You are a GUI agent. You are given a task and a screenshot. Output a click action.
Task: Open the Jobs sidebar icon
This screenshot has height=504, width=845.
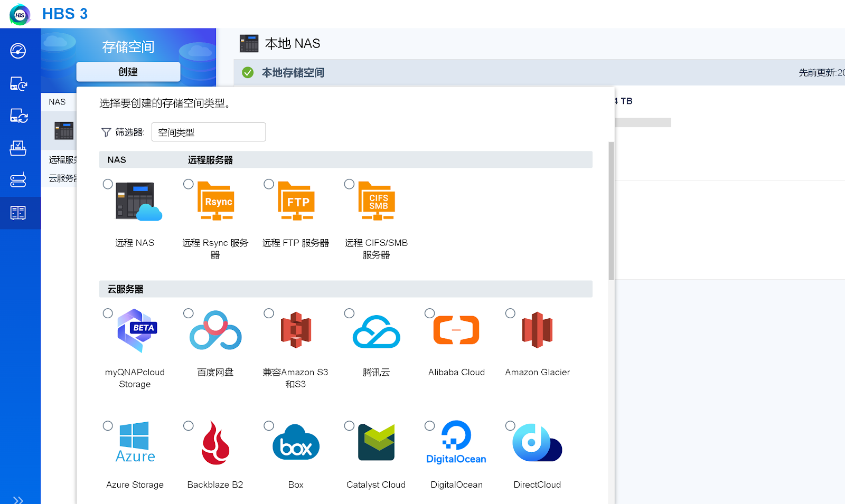pyautogui.click(x=18, y=148)
